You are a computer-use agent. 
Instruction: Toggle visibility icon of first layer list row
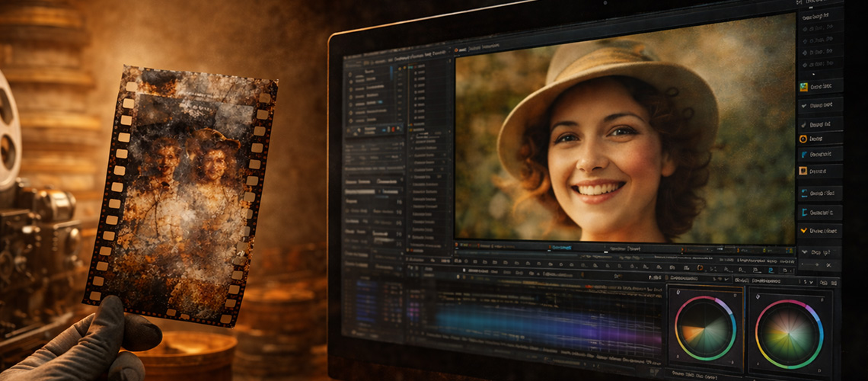[349, 75]
